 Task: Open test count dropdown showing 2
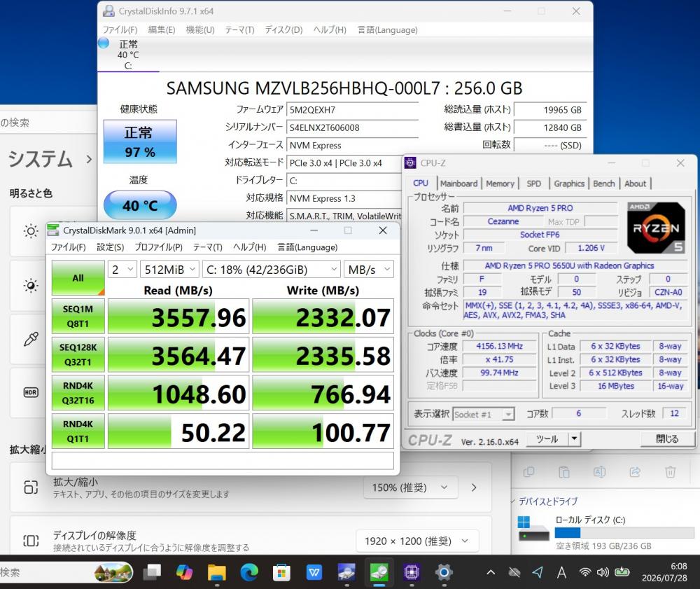122,270
